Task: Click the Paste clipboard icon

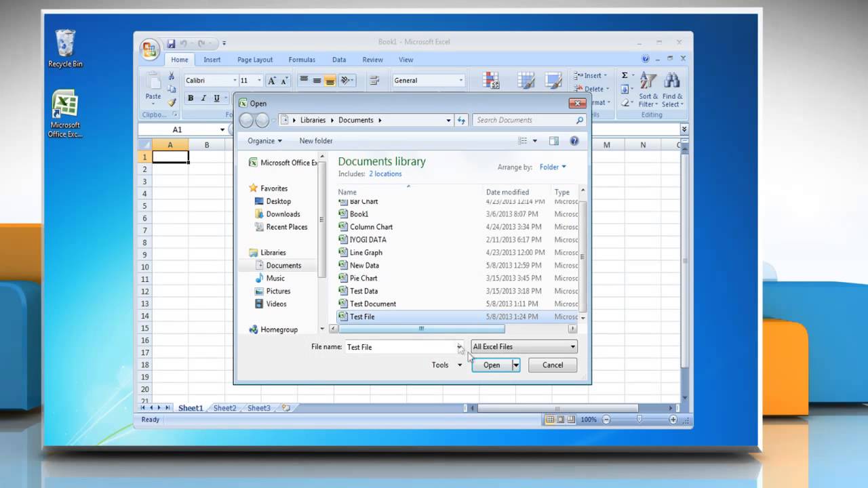Action: point(154,81)
